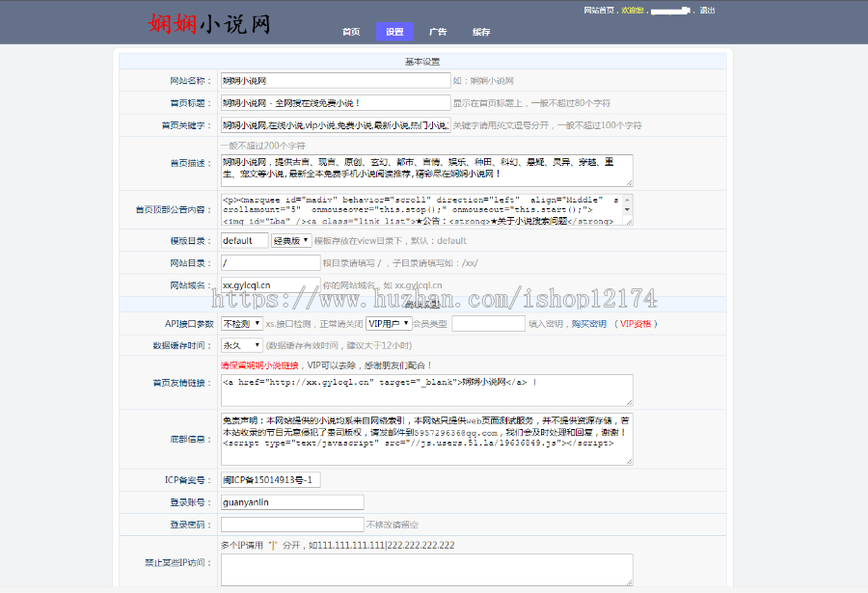This screenshot has height=593, width=868.
Task: Click the empty 密钥 key input field
Action: tap(488, 323)
